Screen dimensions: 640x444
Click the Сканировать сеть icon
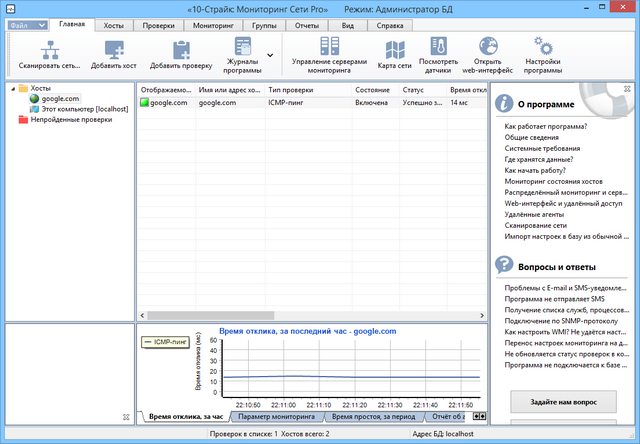[48, 48]
